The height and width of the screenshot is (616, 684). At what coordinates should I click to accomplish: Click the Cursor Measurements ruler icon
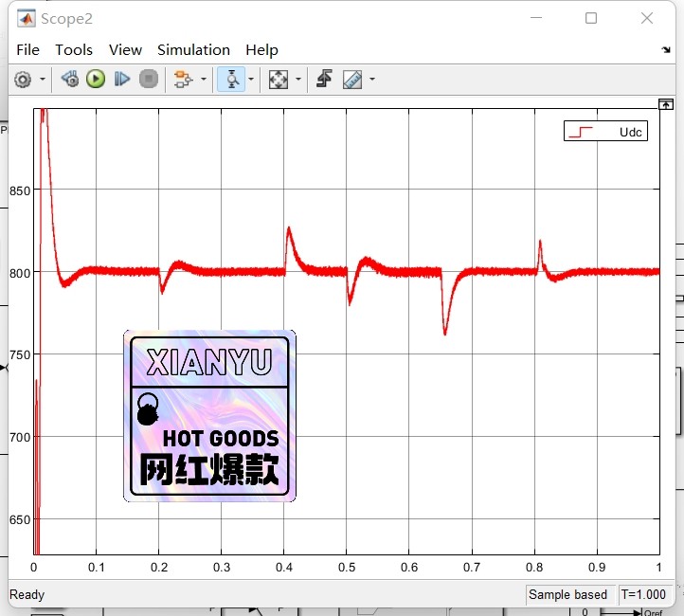click(352, 80)
